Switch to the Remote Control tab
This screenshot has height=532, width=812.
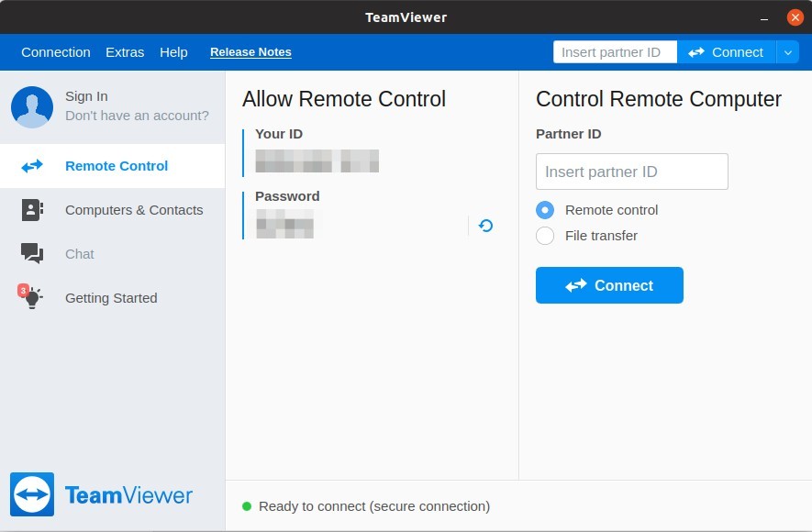112,166
